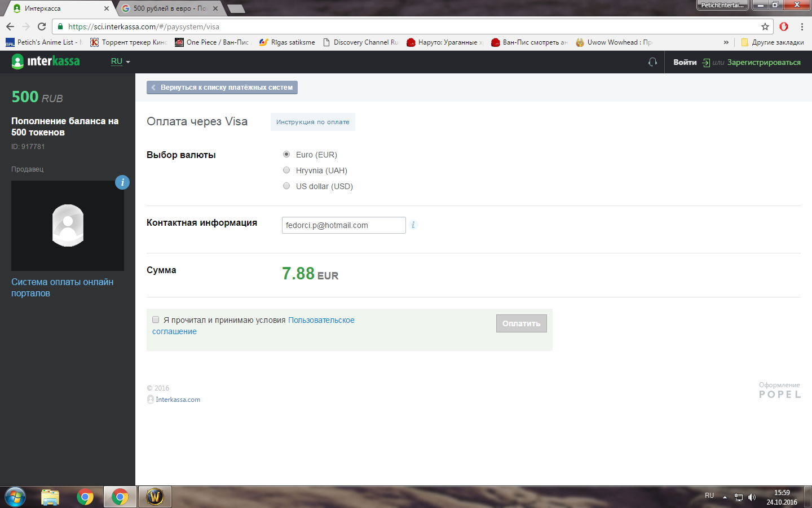
Task: Open the Rīgas satiksme bookmark
Action: pyautogui.click(x=287, y=42)
